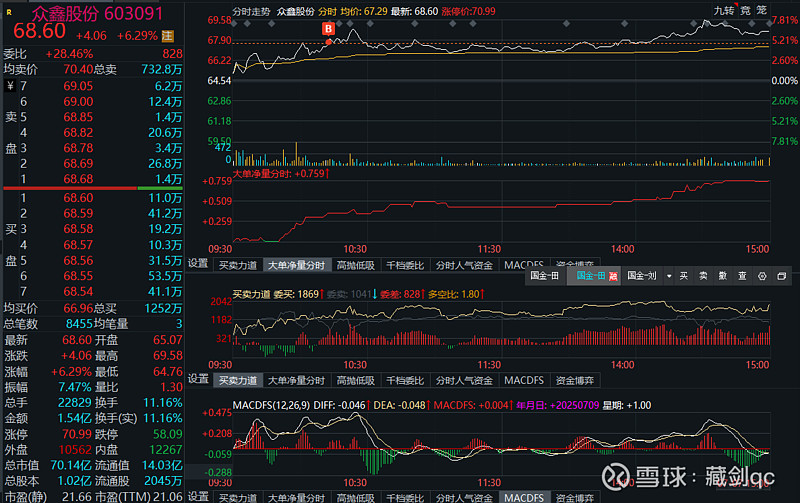Viewport: 800px width, 503px height.
Task: Open 高抛低吸 tab in second indicator row
Action: [356, 380]
